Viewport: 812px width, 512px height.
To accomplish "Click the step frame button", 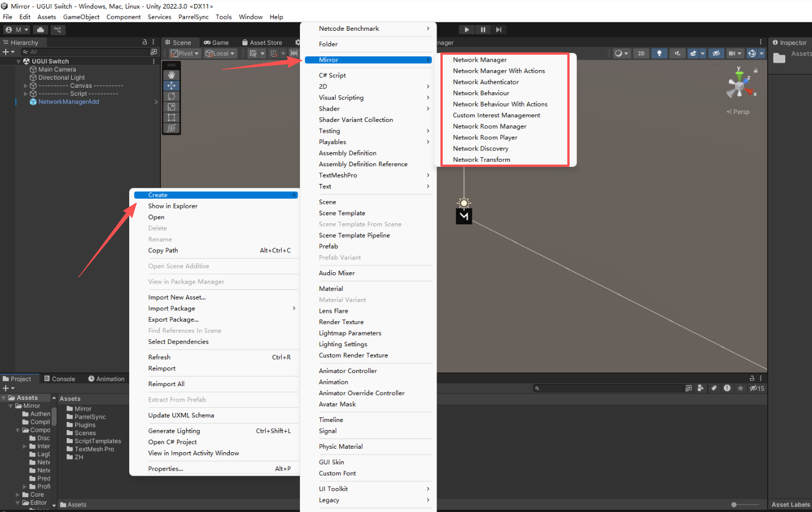I will (x=499, y=30).
